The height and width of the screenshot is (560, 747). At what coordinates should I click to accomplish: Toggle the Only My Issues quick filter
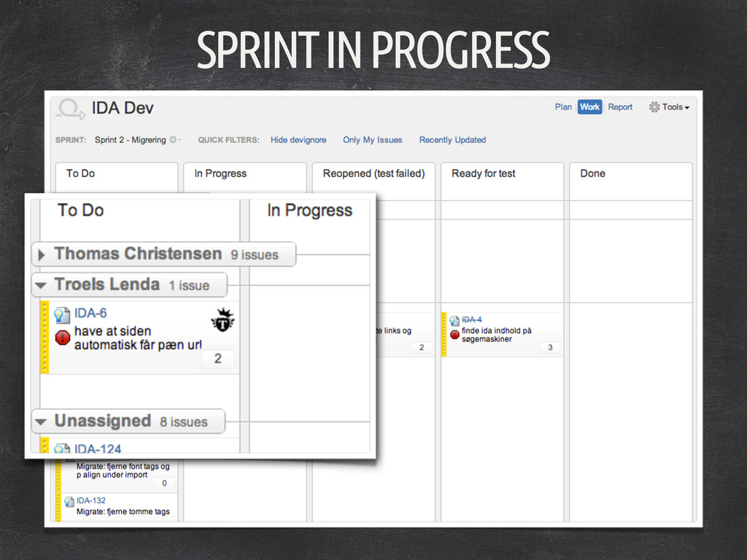(x=372, y=140)
